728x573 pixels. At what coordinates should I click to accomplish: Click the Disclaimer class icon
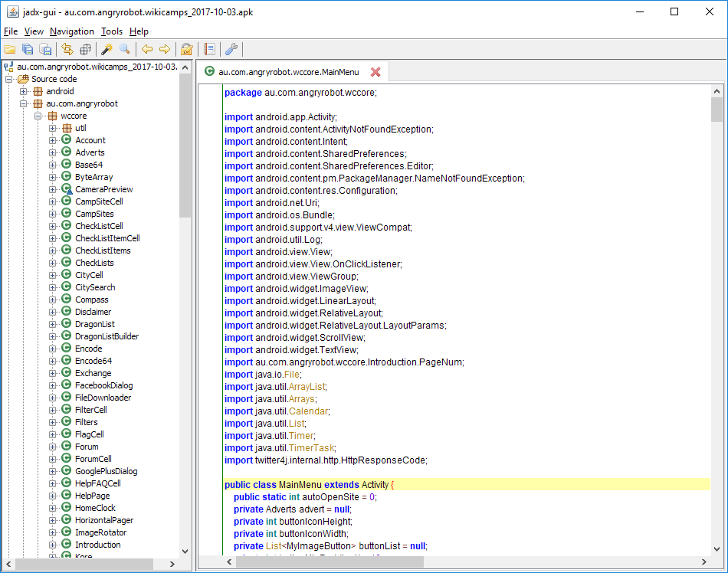click(x=67, y=311)
